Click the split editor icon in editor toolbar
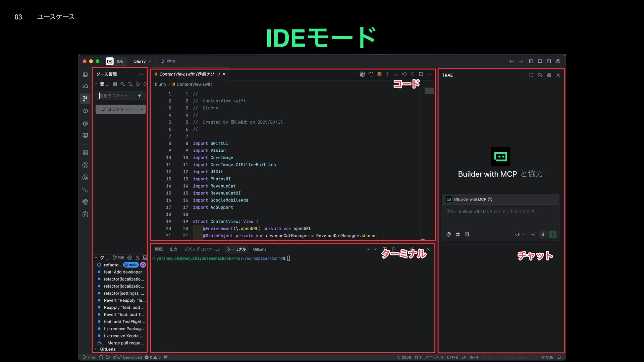 (x=421, y=74)
